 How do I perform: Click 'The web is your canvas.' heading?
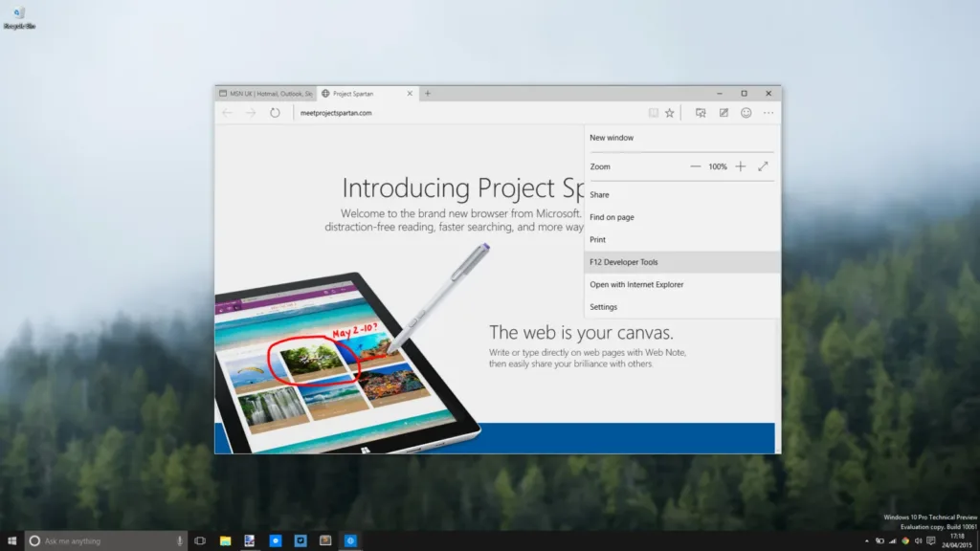click(581, 332)
